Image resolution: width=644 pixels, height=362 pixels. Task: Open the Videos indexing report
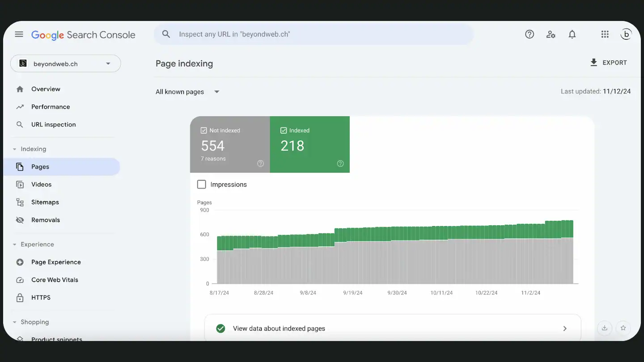click(41, 185)
